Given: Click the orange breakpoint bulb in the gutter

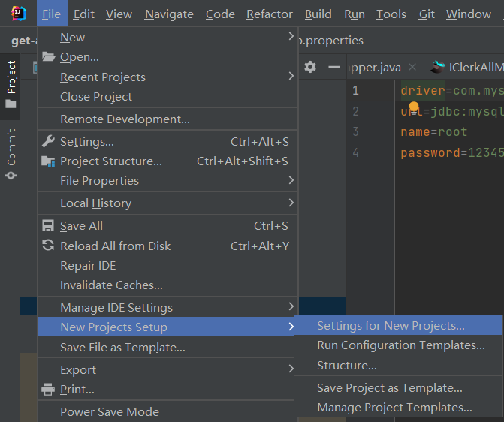Looking at the screenshot, I should [x=413, y=107].
